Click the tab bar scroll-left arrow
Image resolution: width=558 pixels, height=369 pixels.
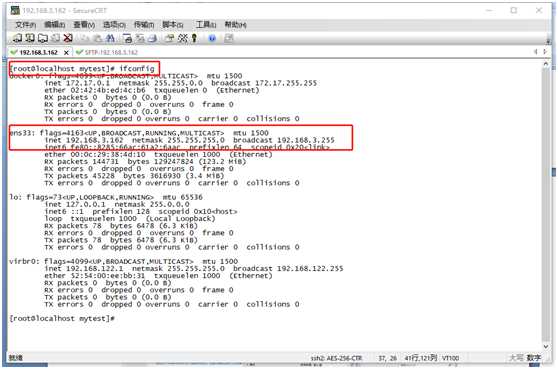(x=536, y=52)
